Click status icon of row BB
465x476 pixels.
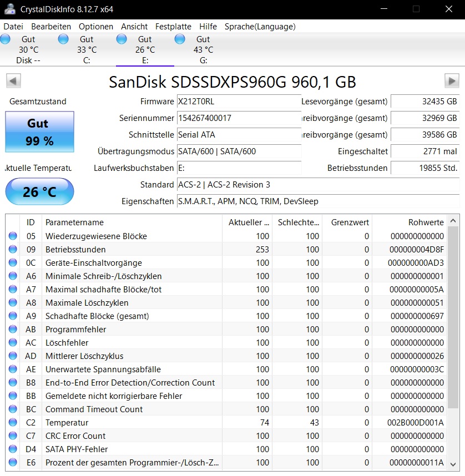click(13, 396)
